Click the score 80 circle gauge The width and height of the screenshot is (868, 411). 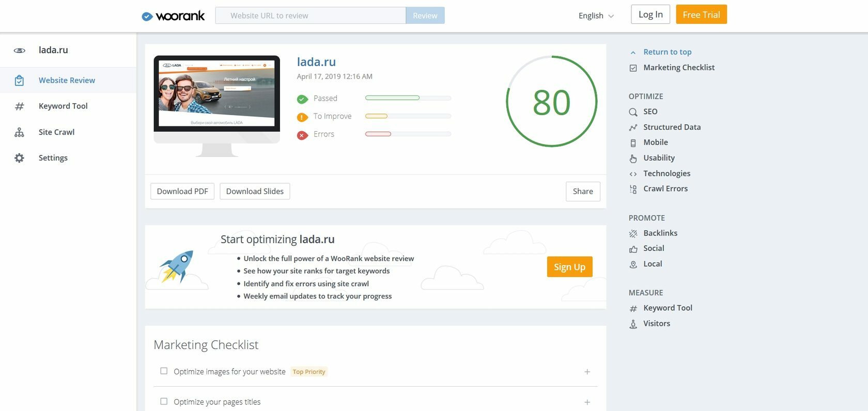click(551, 102)
